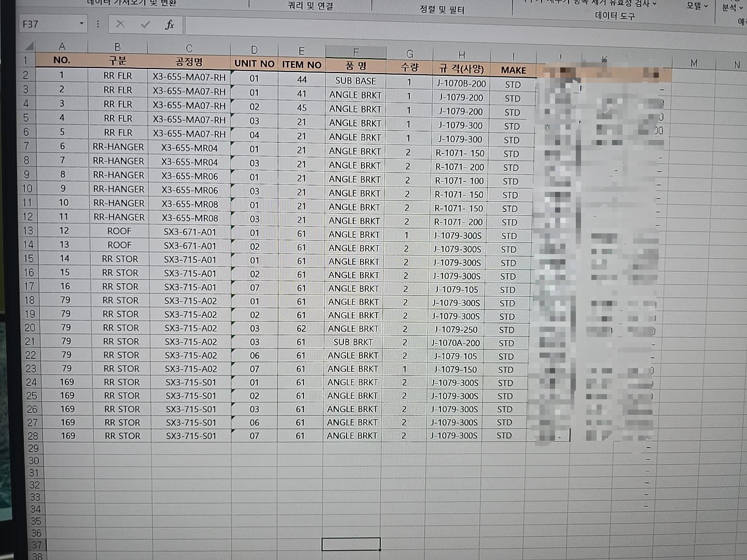Select the 'J-1079-150' cell
The width and height of the screenshot is (747, 560).
pos(454,370)
